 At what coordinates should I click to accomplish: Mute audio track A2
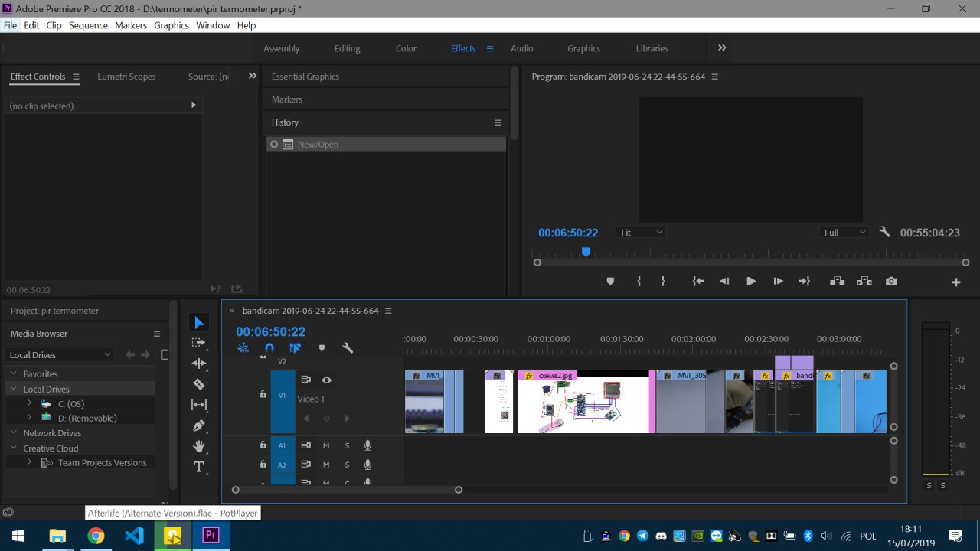point(326,465)
